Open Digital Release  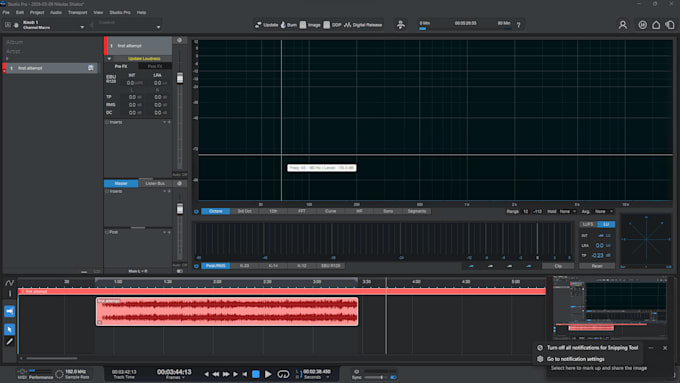(363, 25)
